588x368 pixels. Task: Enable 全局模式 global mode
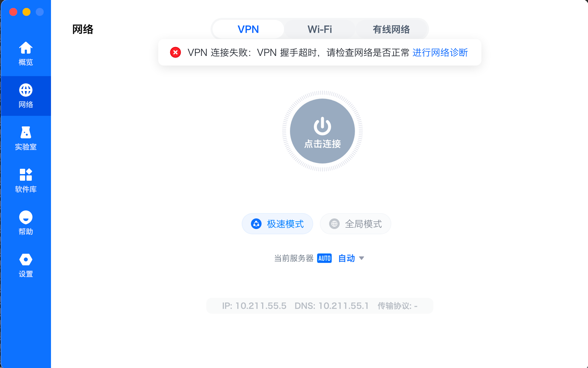[x=356, y=224]
